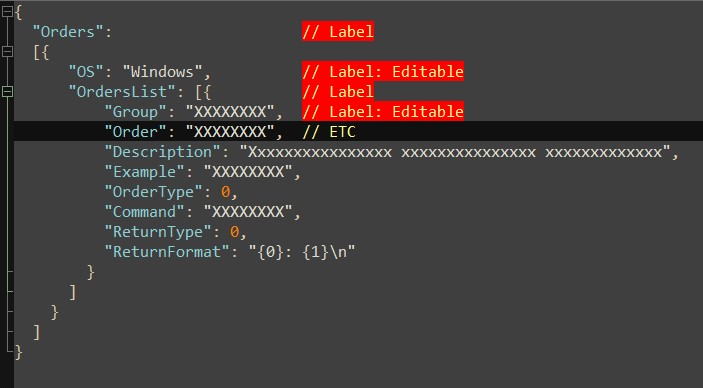Collapse the root object fold marker
Screen dimensions: 703x388
pos(7,12)
